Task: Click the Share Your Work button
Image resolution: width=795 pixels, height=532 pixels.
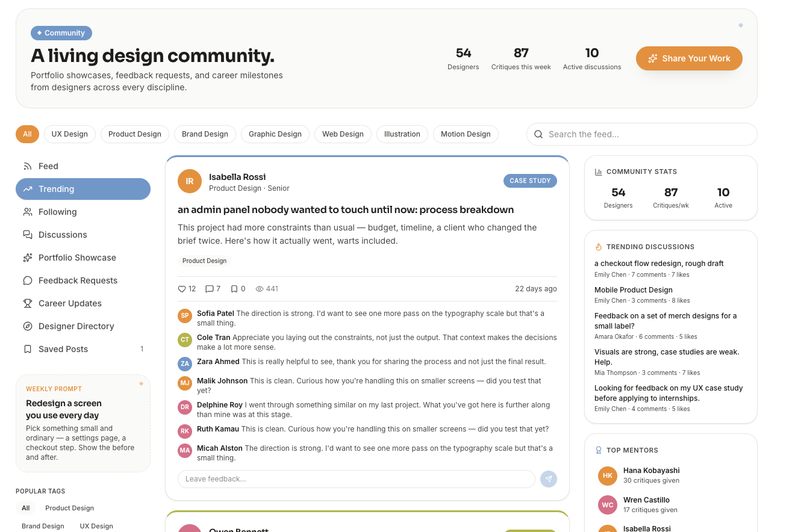Action: pyautogui.click(x=689, y=58)
